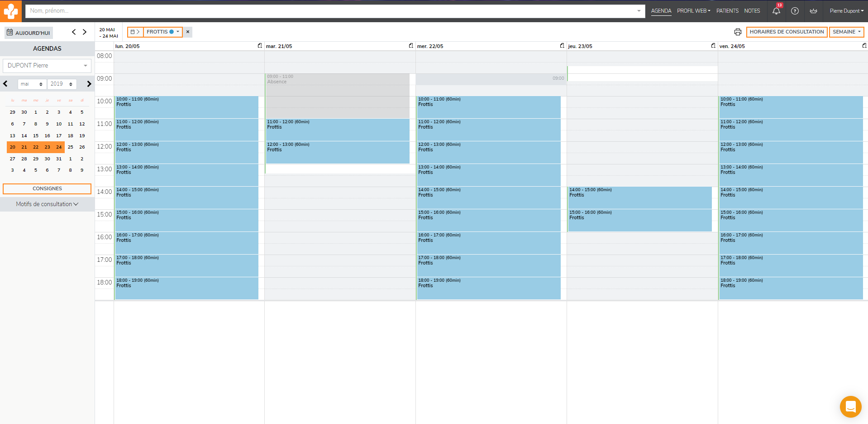Open the PATIENTS menu
The width and height of the screenshot is (868, 424).
pos(727,11)
